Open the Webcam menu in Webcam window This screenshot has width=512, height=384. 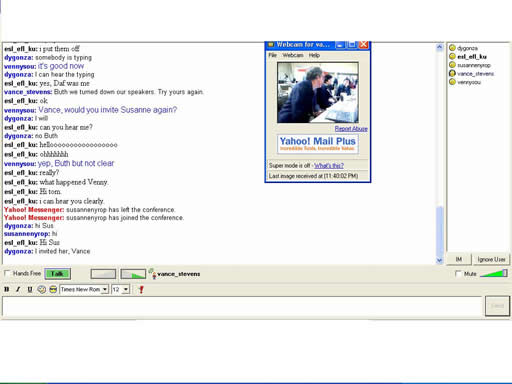293,55
